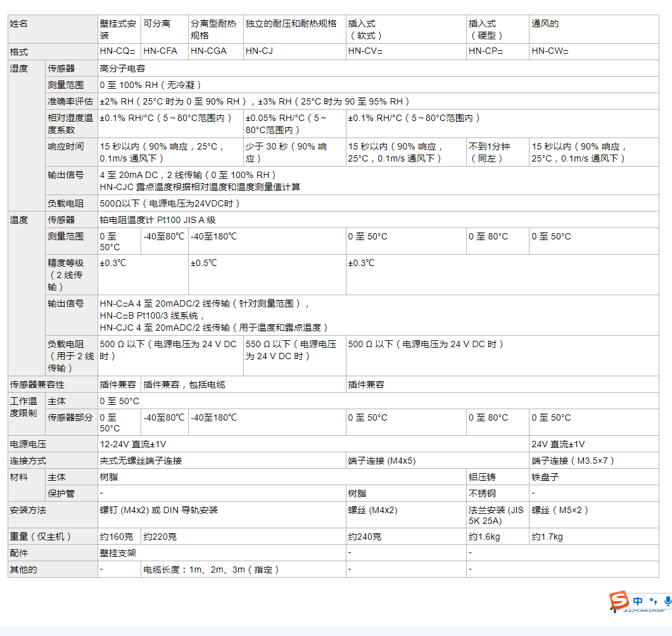The image size is (672, 636).
Task: Click the 传感器兼容性 row label
Action: (37, 385)
